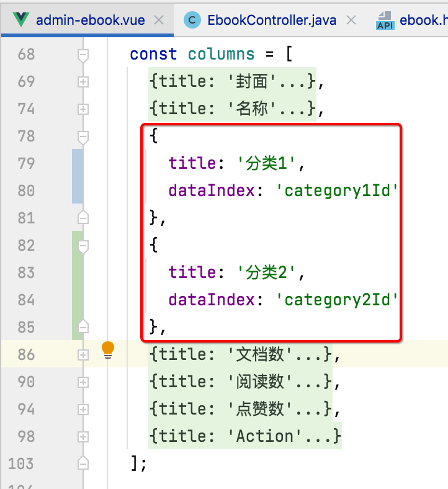Image resolution: width=448 pixels, height=489 pixels.
Task: Click the intention lightbulb on line 86
Action: tap(108, 350)
